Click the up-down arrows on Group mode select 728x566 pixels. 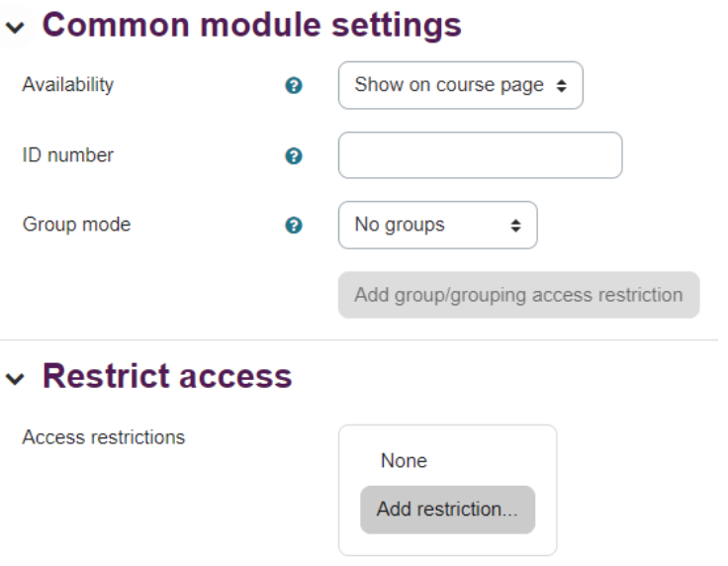tap(515, 226)
